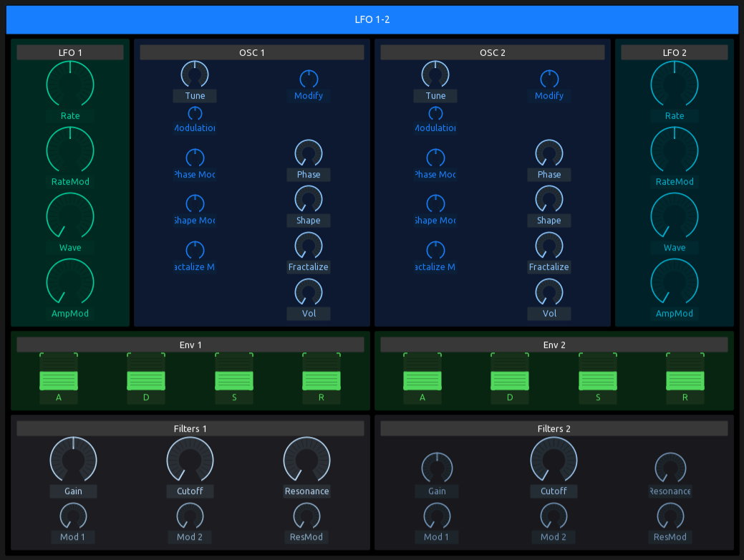
Task: Click the LFO 1 section header
Action: pos(70,52)
